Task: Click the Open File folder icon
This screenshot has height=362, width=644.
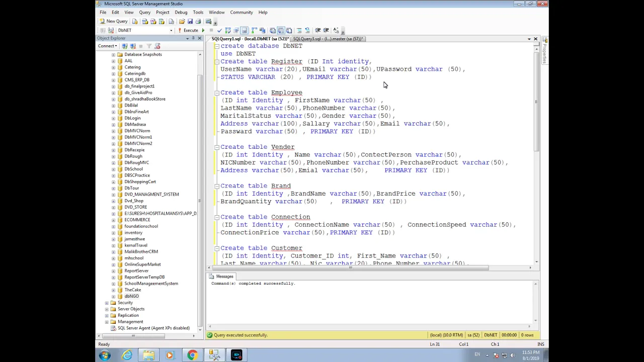Action: pos(182,21)
